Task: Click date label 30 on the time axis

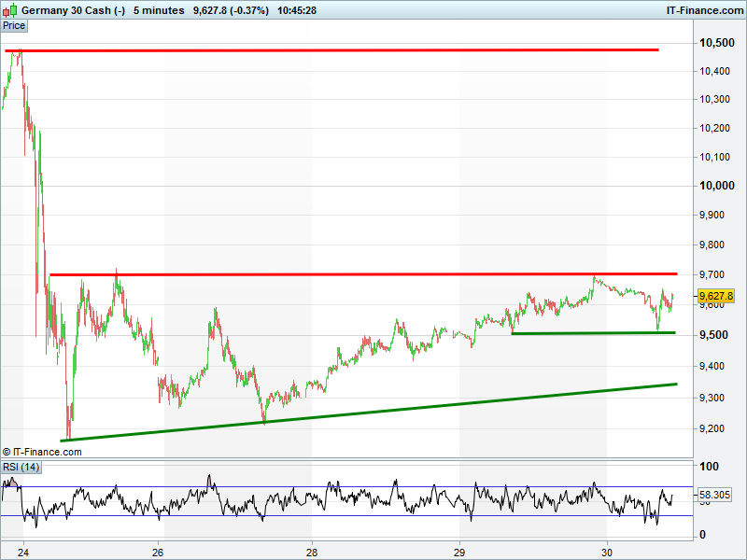Action: (x=607, y=553)
